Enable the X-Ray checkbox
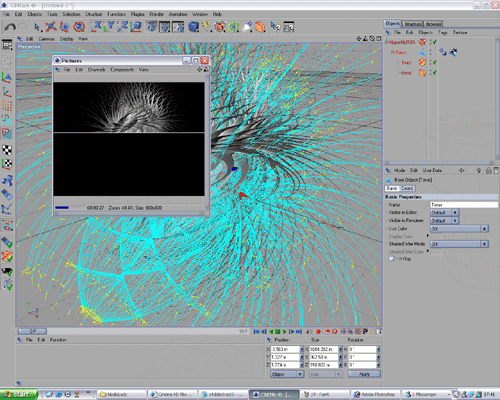 coord(392,259)
